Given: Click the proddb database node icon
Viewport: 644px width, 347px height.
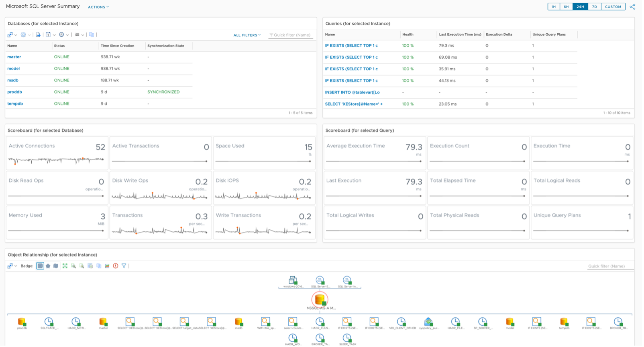Looking at the screenshot, I should (x=22, y=322).
